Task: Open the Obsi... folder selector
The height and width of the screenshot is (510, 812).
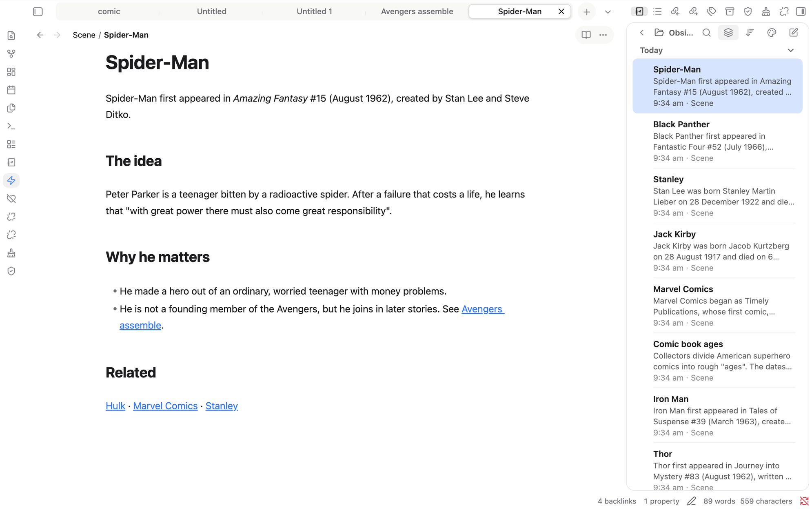Action: click(674, 33)
